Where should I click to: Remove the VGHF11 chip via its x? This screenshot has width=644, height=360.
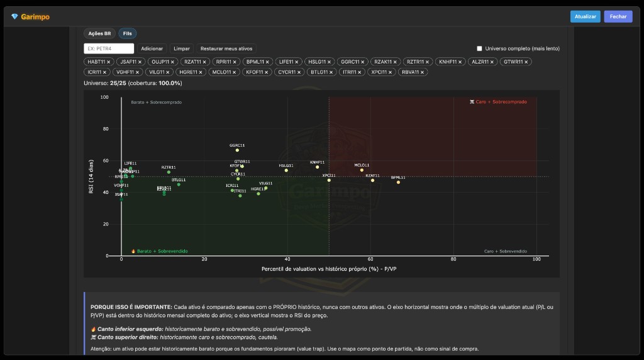pyautogui.click(x=137, y=72)
